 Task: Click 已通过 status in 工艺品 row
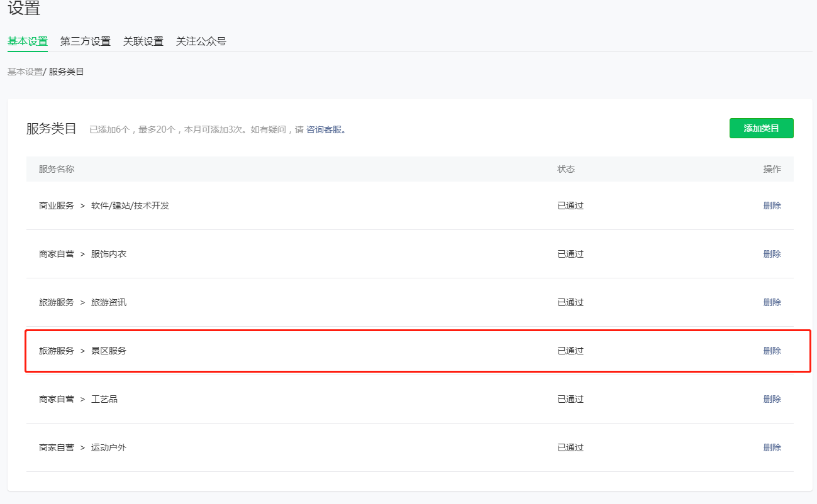click(x=570, y=399)
